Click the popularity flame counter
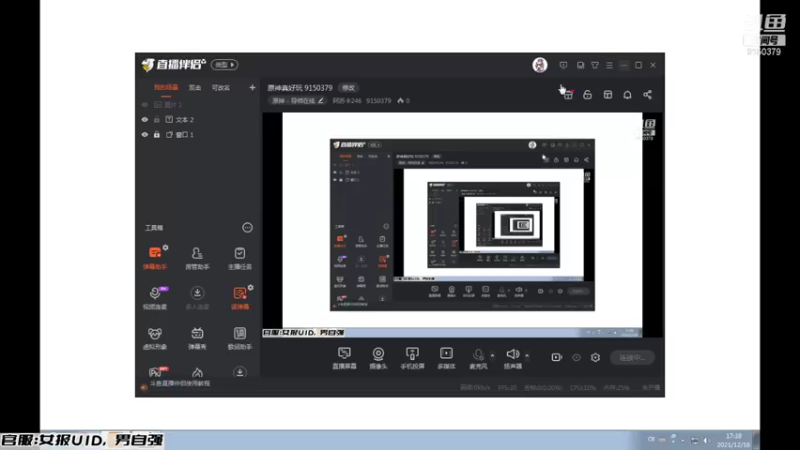 404,101
